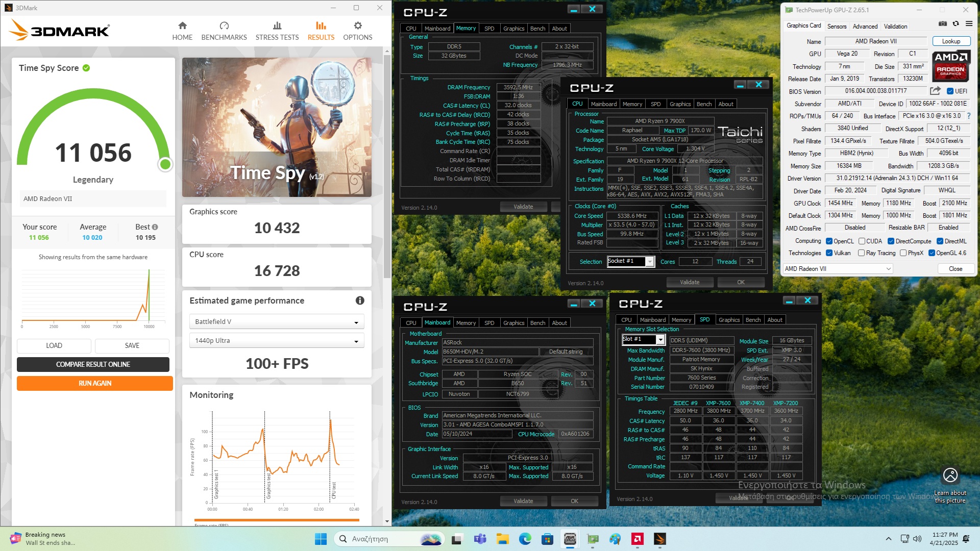The width and height of the screenshot is (980, 551).
Task: Open Microsoft Store from the taskbar
Action: pos(548,539)
